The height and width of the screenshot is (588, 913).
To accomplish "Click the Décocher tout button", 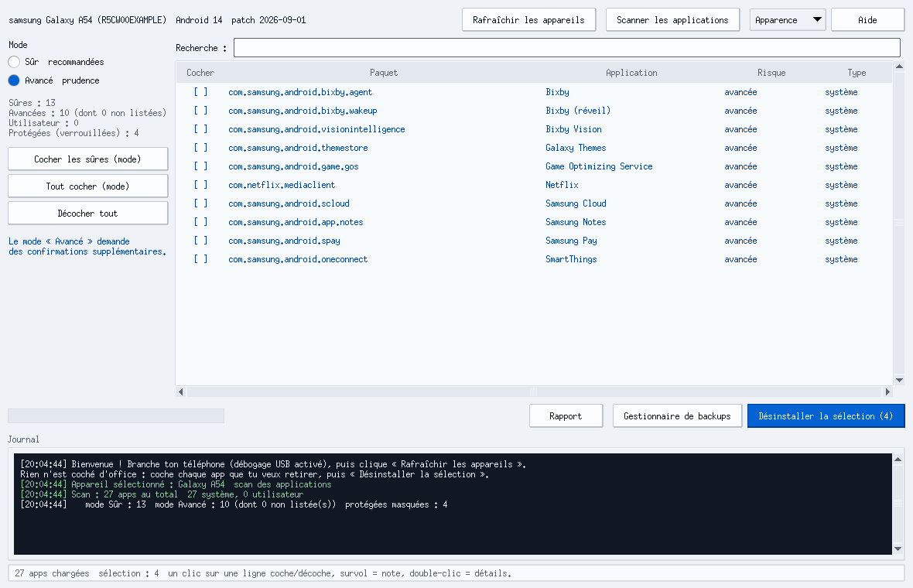I will click(88, 213).
